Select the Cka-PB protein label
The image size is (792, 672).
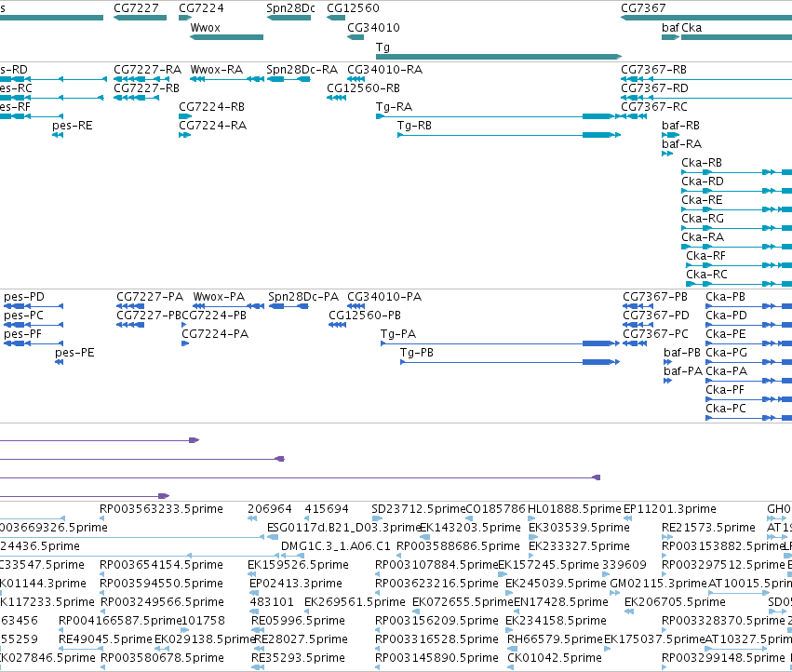(x=725, y=297)
